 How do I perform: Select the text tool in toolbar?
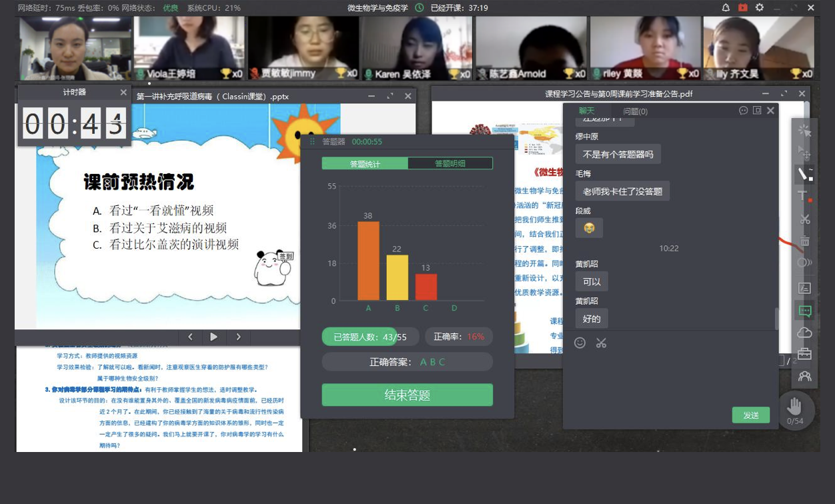tap(804, 196)
